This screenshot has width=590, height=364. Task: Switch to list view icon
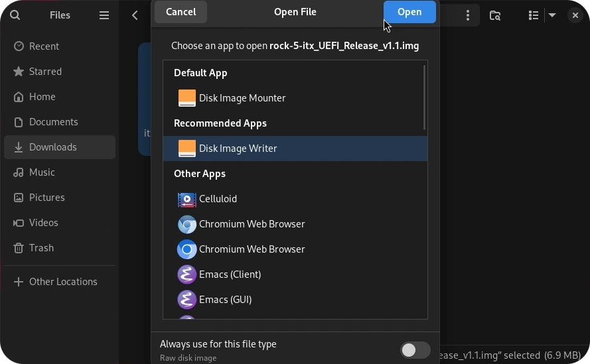pos(533,15)
